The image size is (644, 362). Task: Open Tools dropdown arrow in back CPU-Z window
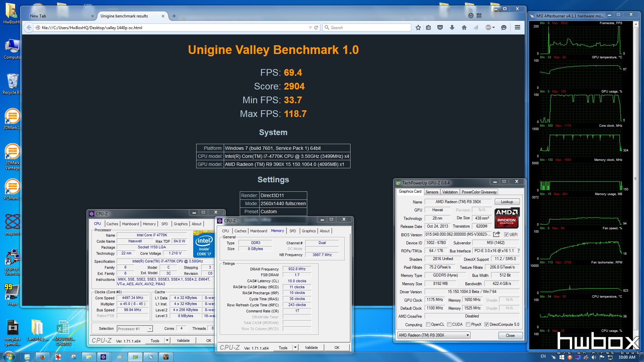click(x=167, y=341)
